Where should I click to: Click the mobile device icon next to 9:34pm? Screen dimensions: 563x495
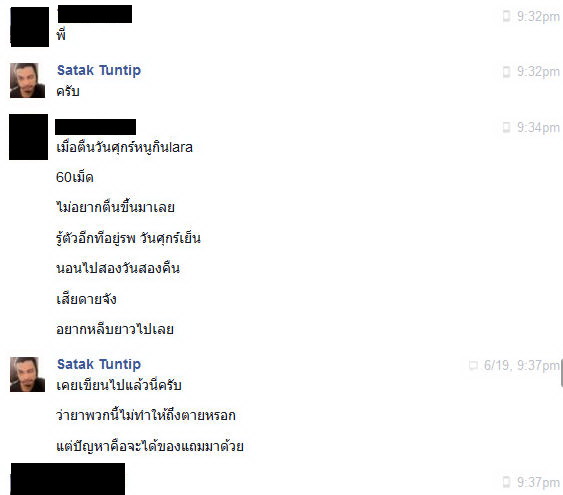(x=506, y=127)
